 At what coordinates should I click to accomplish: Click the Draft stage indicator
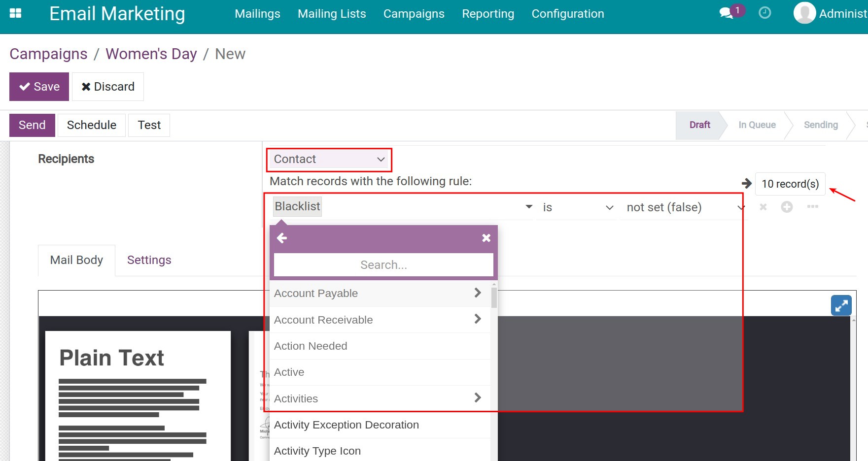click(699, 125)
